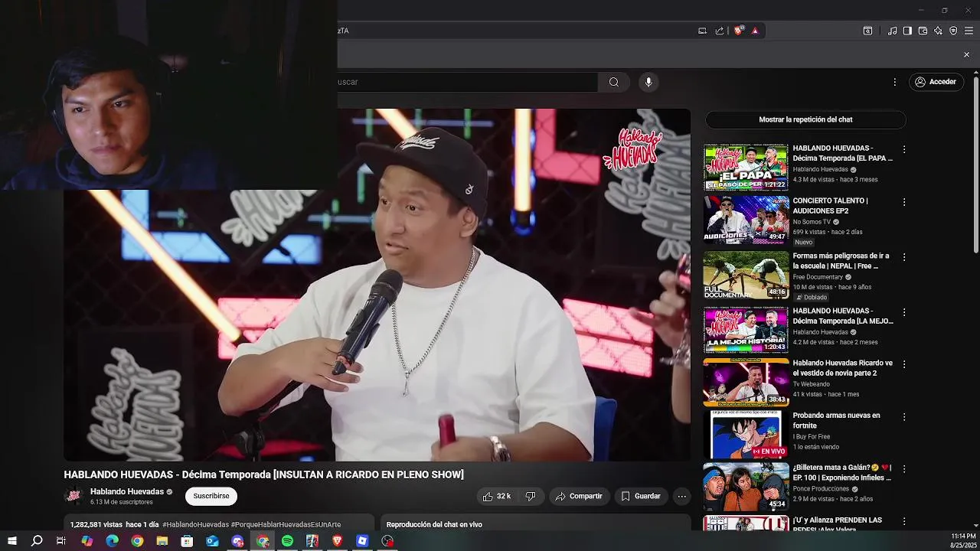Screen dimensions: 980x551
Task: Open Probando armas nuevas en fortnite thumbnail
Action: tap(746, 434)
